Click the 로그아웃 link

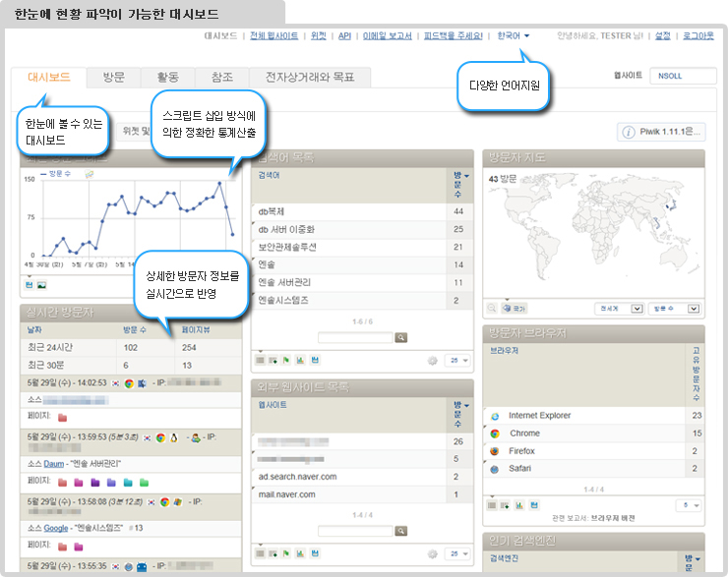point(697,36)
